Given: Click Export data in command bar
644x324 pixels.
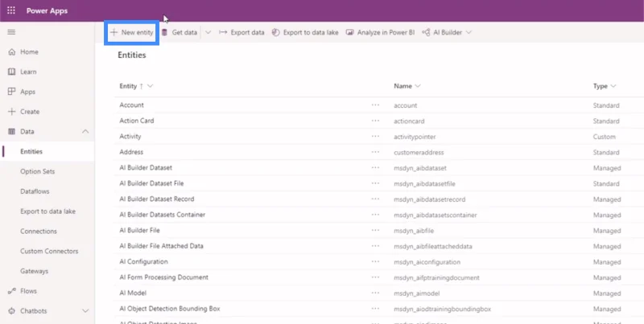Looking at the screenshot, I should pos(247,32).
